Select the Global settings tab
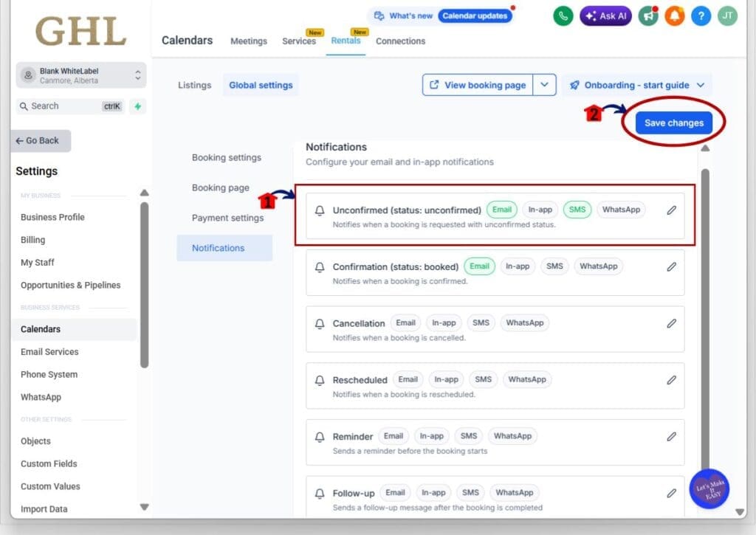Screen dimensions: 756x535 (261, 86)
